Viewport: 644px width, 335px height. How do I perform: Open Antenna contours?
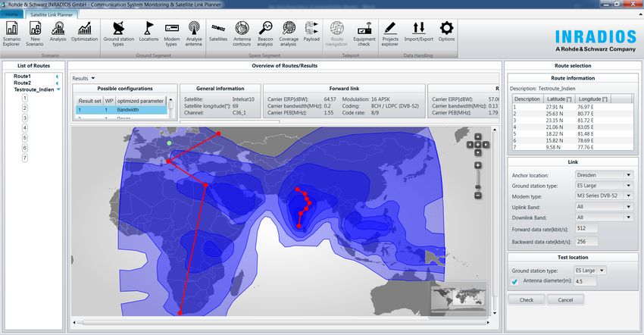[242, 34]
